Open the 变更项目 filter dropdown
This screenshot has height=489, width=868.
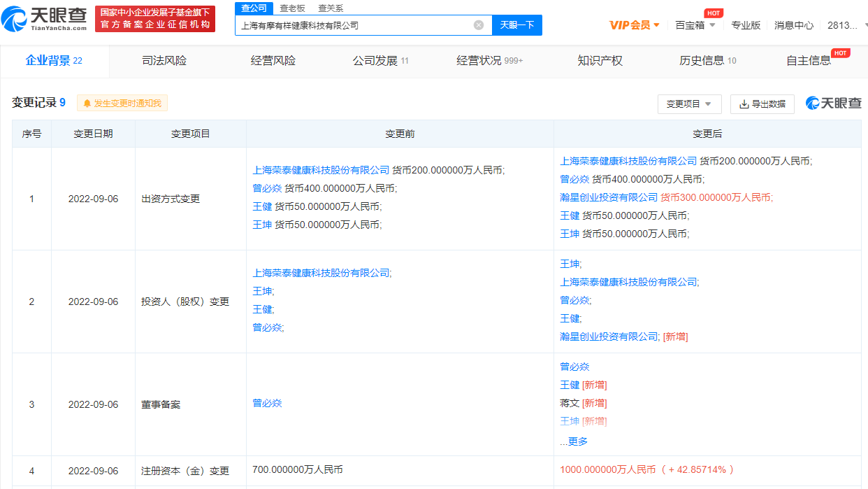(689, 104)
